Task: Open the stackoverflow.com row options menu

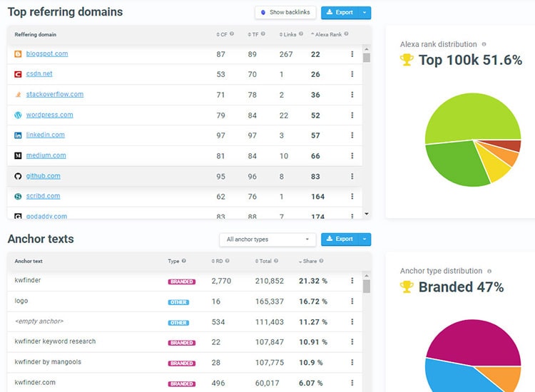Action: (x=352, y=94)
